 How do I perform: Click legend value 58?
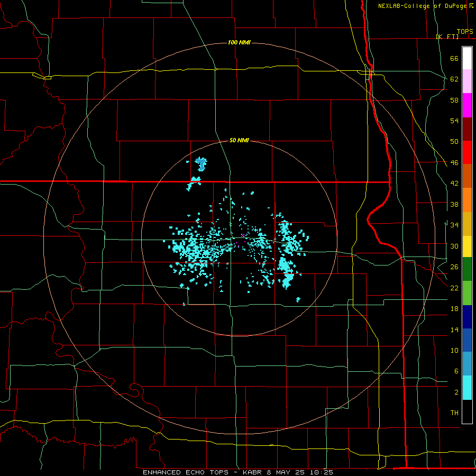click(x=454, y=100)
